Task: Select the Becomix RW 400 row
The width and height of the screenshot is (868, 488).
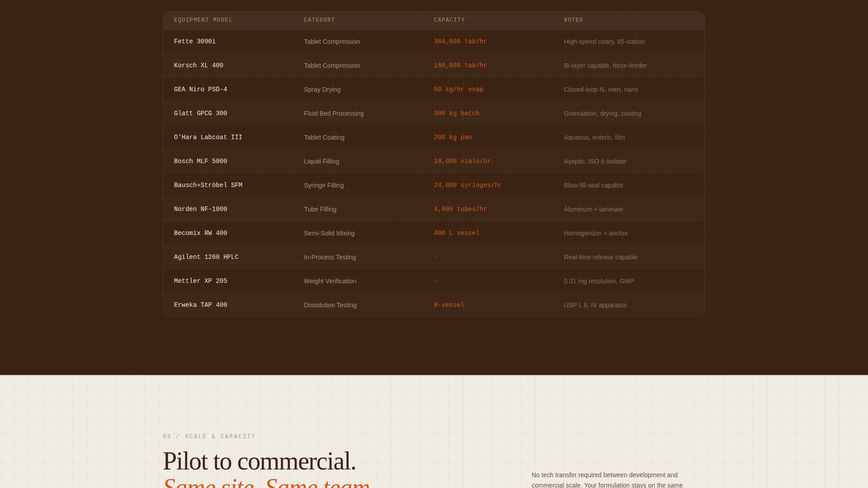Action: [200, 233]
